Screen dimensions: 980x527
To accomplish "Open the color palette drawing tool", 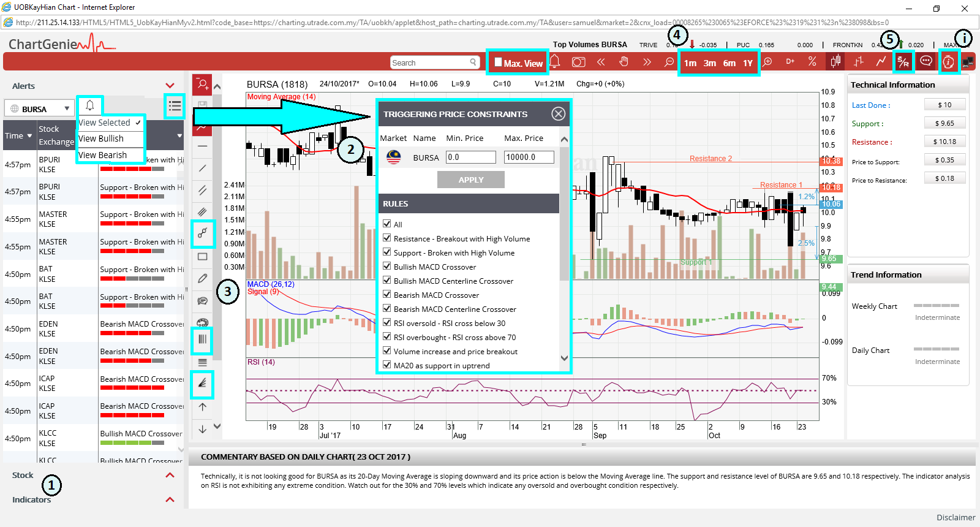I will pos(202,322).
